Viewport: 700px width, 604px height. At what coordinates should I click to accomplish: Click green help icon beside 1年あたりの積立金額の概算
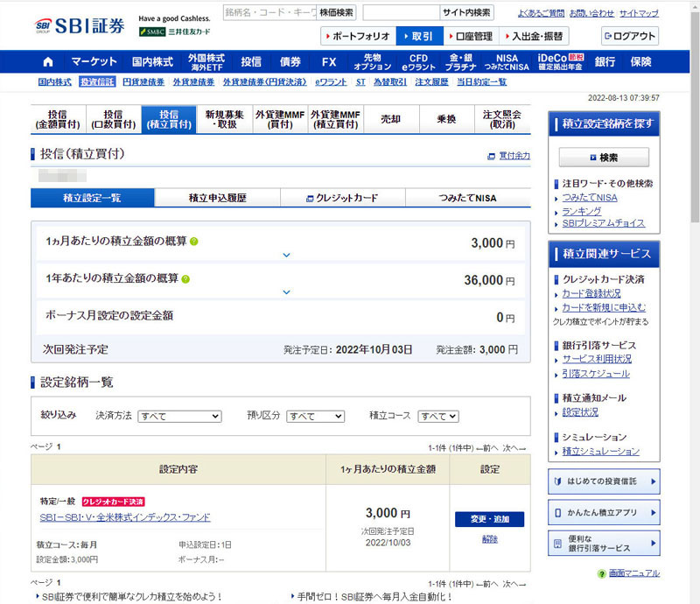(185, 279)
